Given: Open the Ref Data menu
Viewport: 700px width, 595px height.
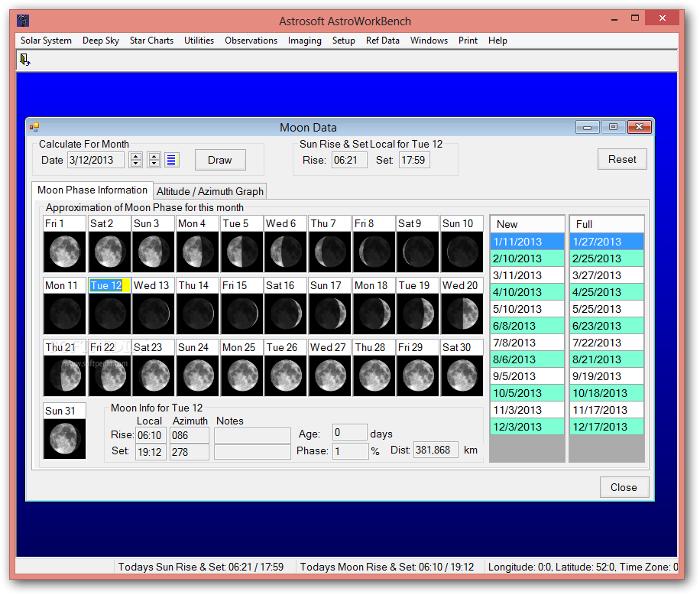Looking at the screenshot, I should click(383, 41).
